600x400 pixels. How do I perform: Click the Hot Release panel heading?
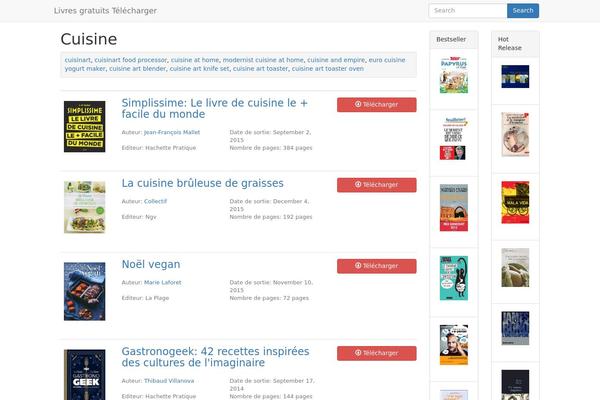(510, 44)
